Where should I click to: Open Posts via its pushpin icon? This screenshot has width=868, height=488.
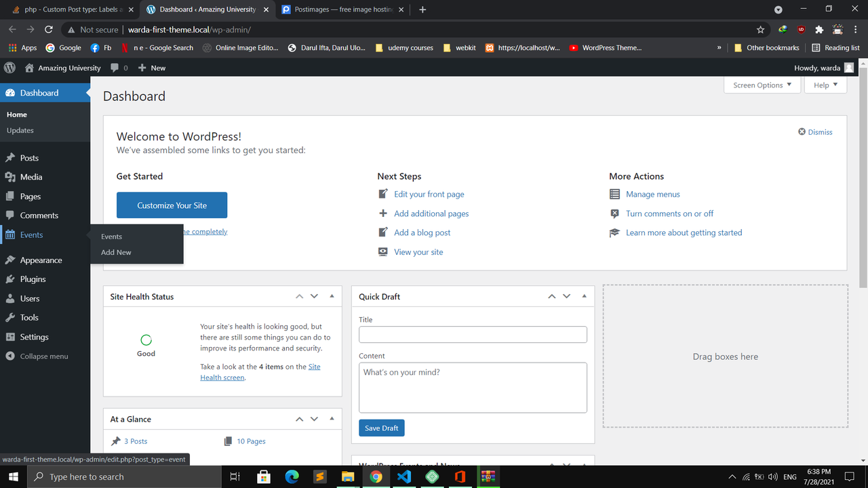(10, 158)
